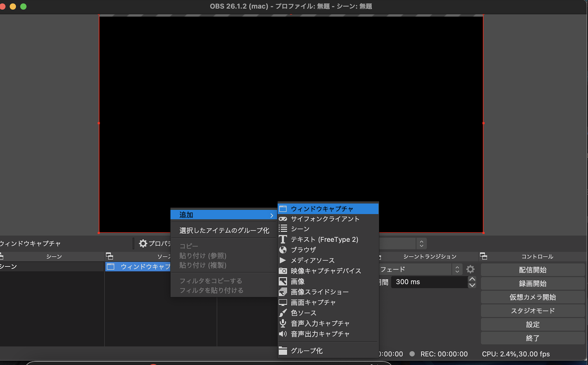Open the フェード transition dropdown
Image resolution: width=588 pixels, height=365 pixels.
(417, 269)
